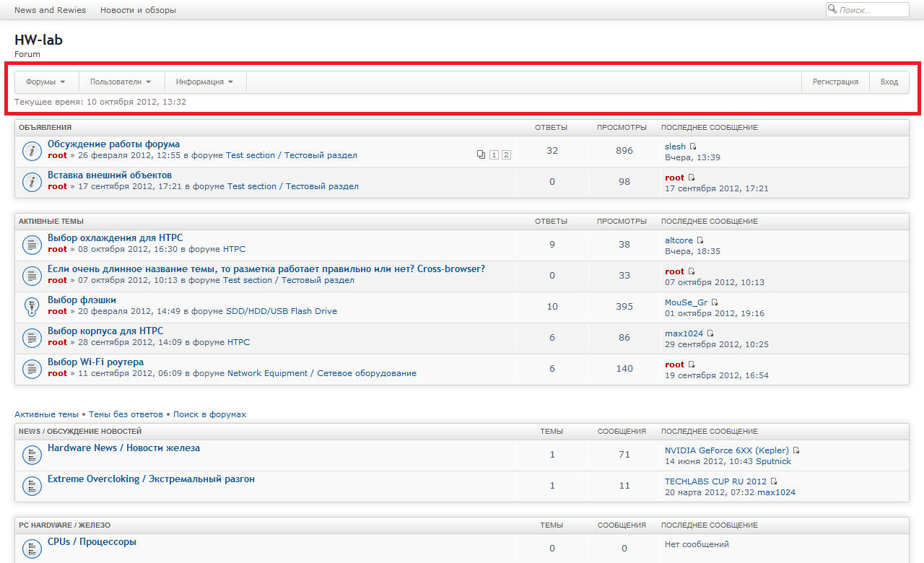The width and height of the screenshot is (924, 563).
Task: Open the Информация dropdown menu
Action: point(204,82)
